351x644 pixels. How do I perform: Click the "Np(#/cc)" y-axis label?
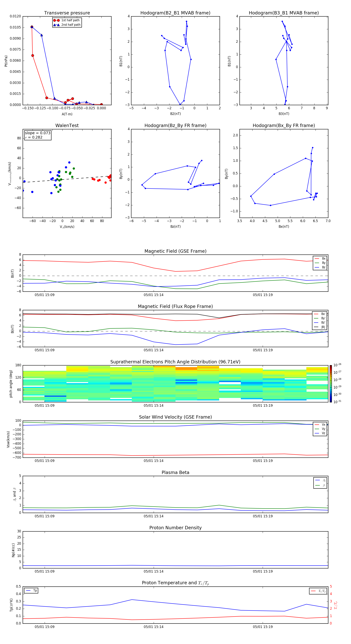13,550
